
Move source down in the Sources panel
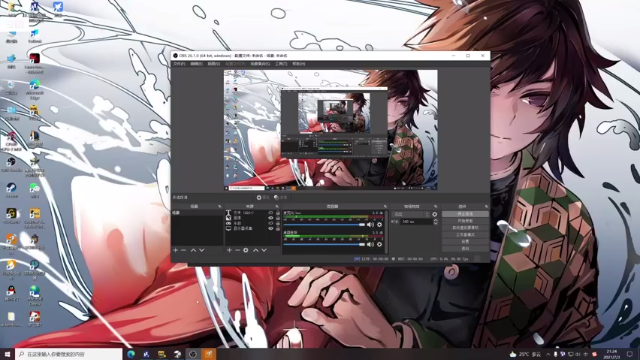coord(264,250)
